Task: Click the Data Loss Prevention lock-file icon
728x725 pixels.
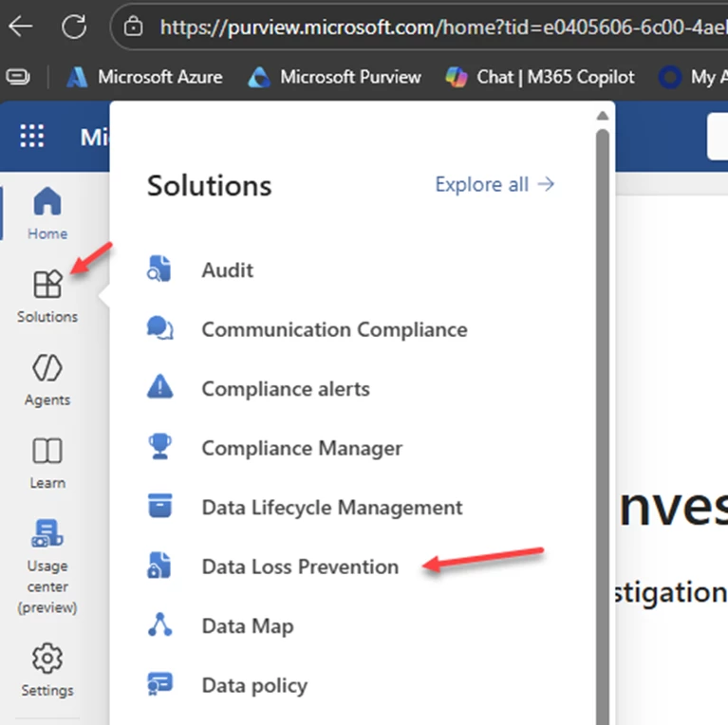Action: pos(159,565)
